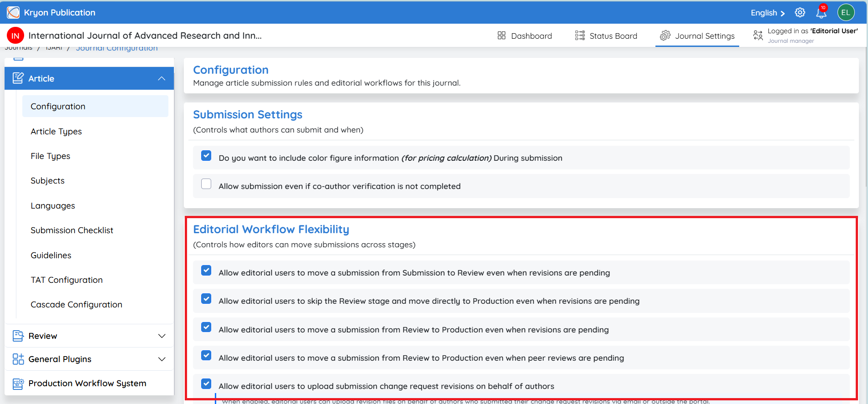Image resolution: width=868 pixels, height=404 pixels.
Task: Switch to the Status Board tab
Action: (x=606, y=36)
